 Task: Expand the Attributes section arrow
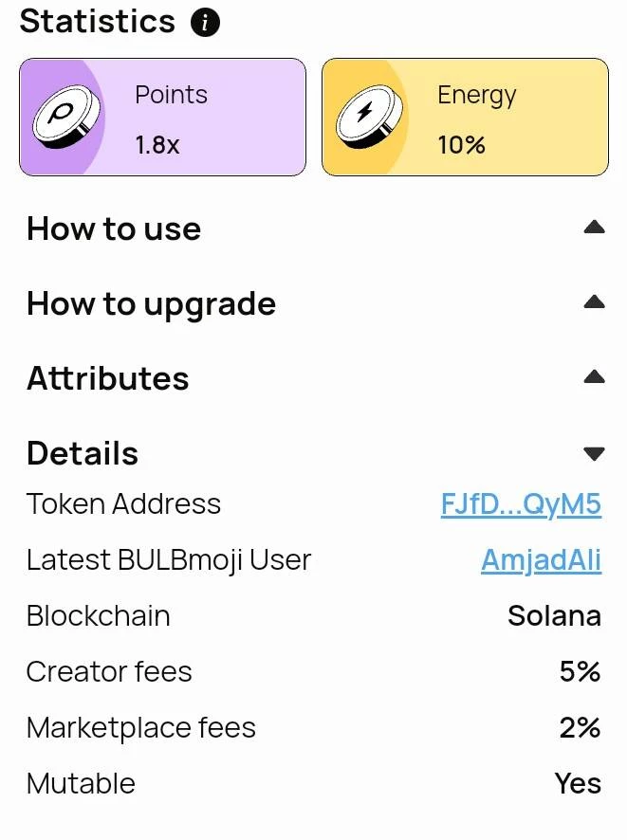tap(595, 376)
